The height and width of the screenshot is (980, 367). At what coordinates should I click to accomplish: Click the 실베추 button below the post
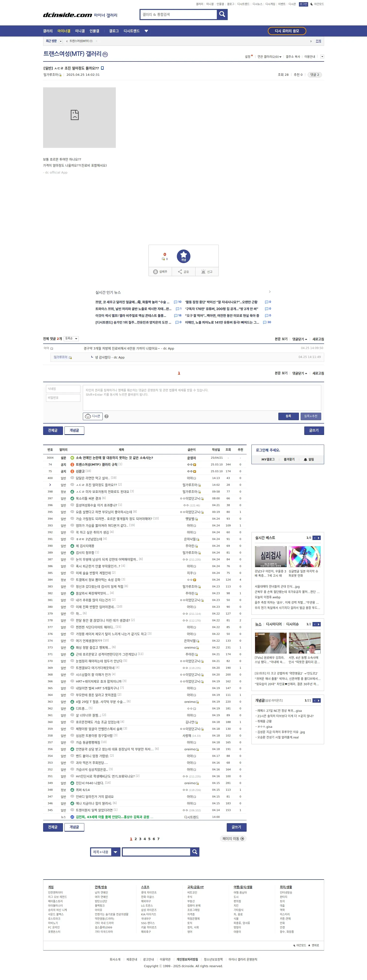pyautogui.click(x=160, y=272)
